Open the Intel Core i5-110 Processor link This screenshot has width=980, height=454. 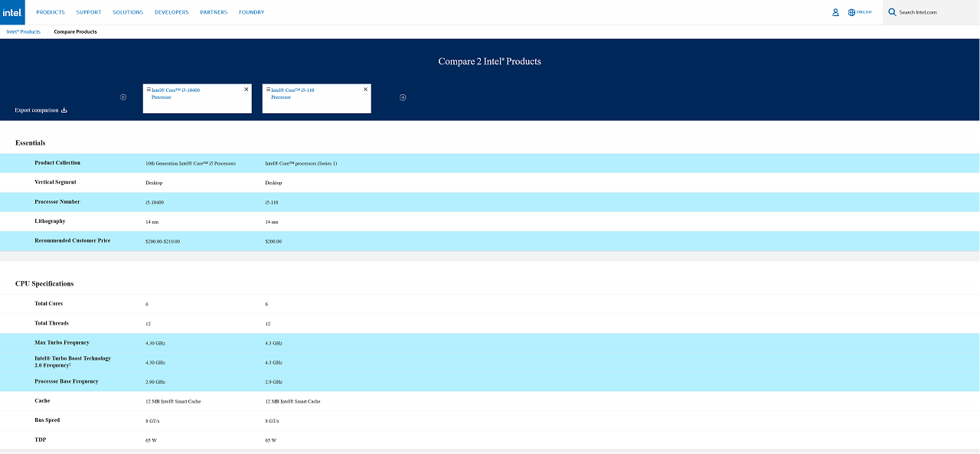292,93
